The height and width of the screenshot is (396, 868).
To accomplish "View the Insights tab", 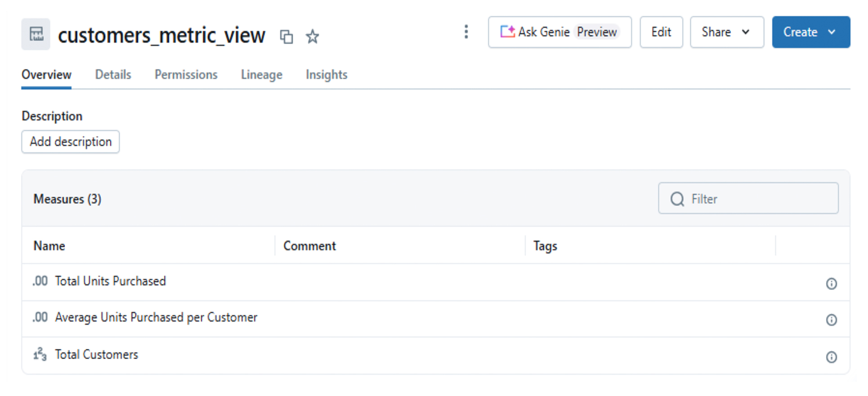I will pyautogui.click(x=326, y=75).
